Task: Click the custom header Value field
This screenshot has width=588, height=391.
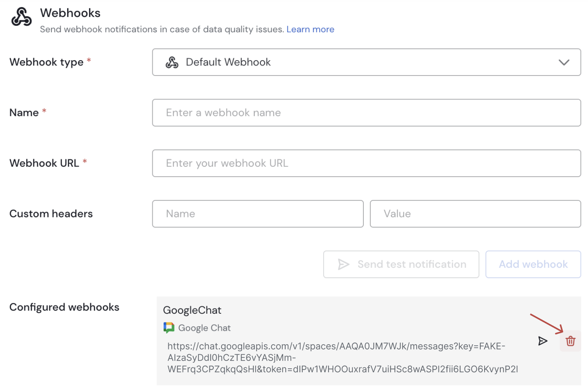Action: pos(475,214)
